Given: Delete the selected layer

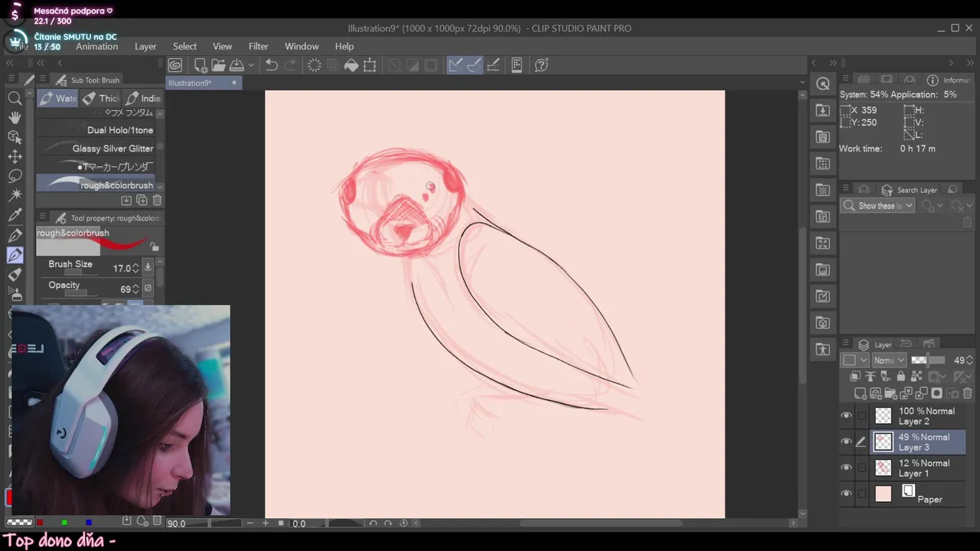Looking at the screenshot, I should pyautogui.click(x=967, y=393).
